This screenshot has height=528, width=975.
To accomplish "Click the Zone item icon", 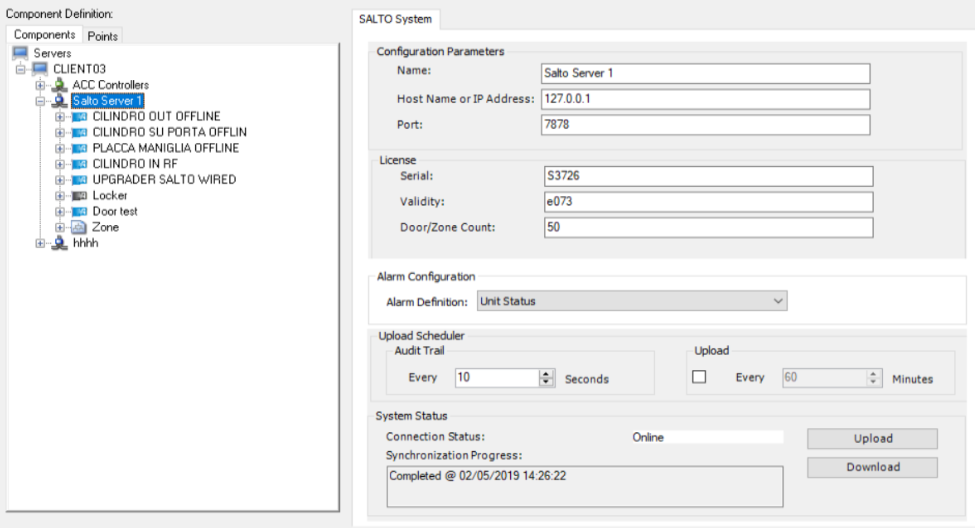I will pos(80,227).
